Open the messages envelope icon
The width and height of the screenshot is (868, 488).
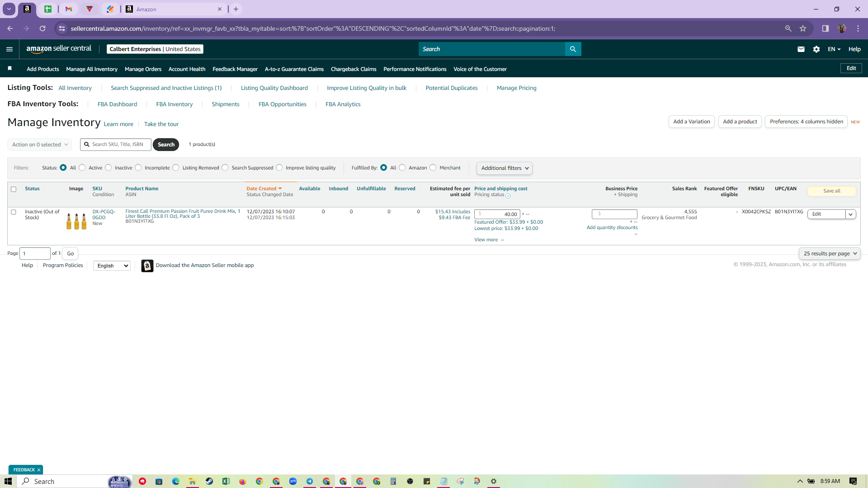pyautogui.click(x=801, y=49)
